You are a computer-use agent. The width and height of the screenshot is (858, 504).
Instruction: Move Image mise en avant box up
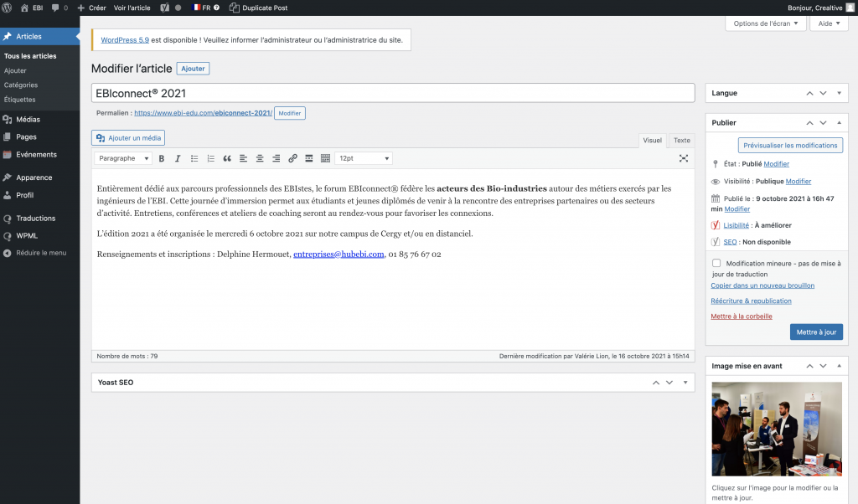[x=810, y=366]
